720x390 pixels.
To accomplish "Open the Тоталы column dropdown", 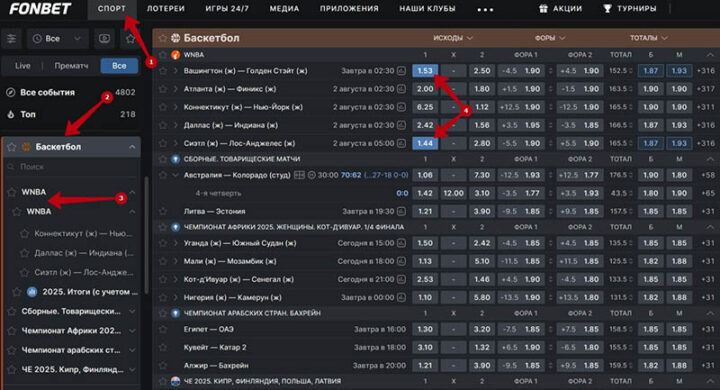I will [648, 38].
